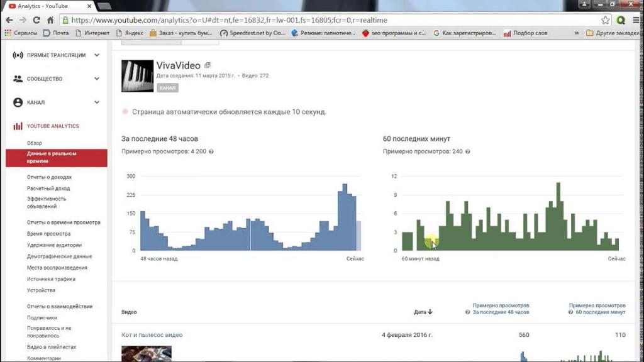This screenshot has width=644, height=362.
Task: Sort by За последние 48 часов column
Action: 501,312
